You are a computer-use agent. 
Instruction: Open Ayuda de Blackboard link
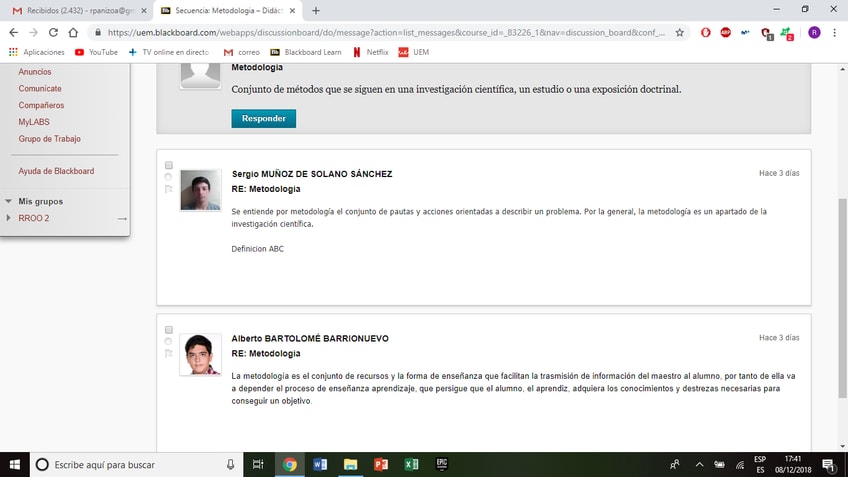(x=56, y=171)
